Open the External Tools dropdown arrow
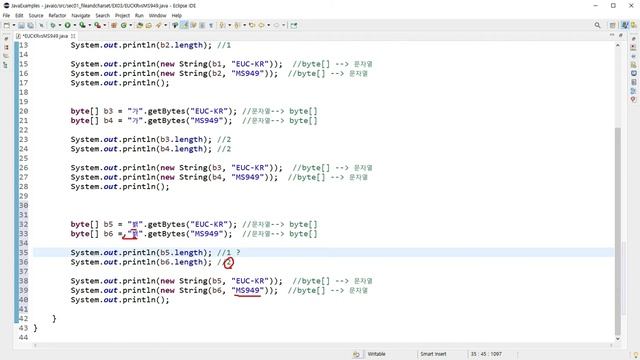Screen dimensions: 640x360 pos(104,25)
